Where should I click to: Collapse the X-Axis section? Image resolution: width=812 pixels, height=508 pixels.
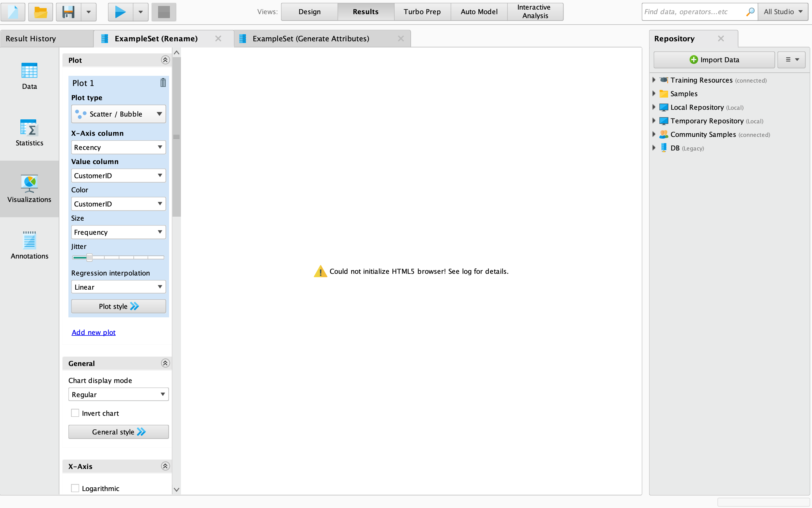[x=165, y=466]
